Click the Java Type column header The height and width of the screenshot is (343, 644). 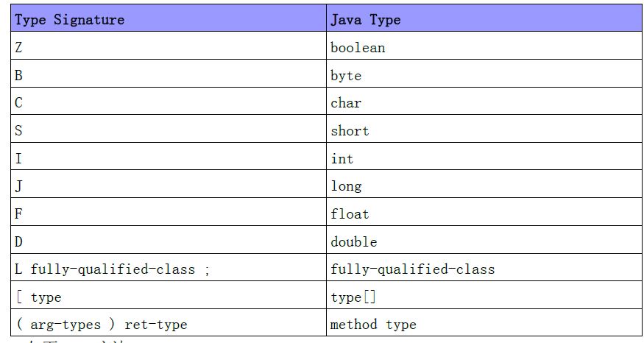click(x=366, y=20)
